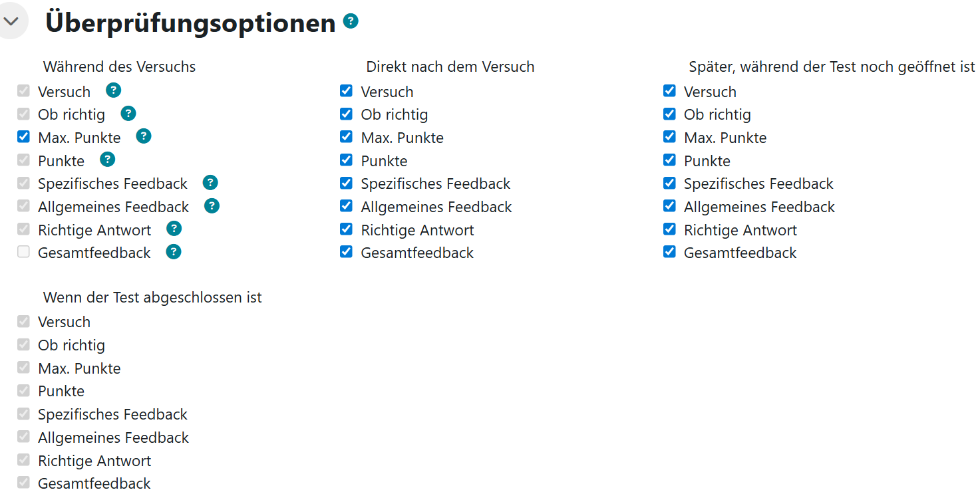Disable Punkte under Direkt nach dem Versuch
Viewport: 980px width, 496px height.
[x=346, y=160]
